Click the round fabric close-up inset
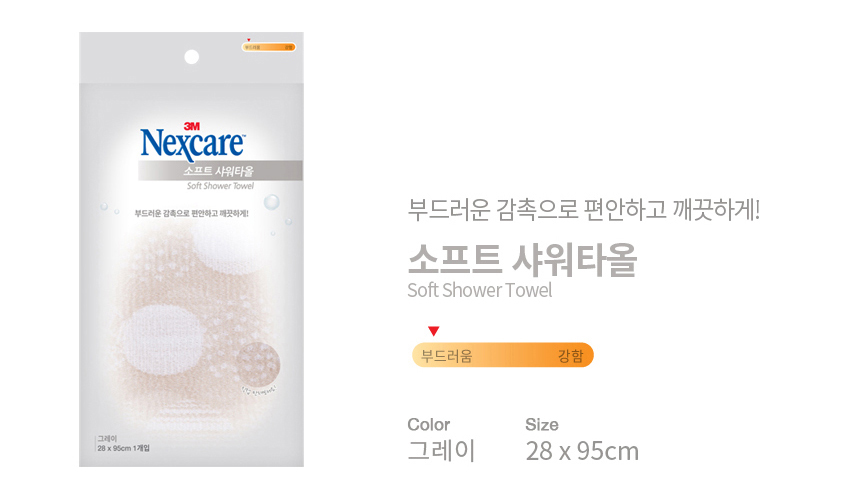 pos(258,363)
